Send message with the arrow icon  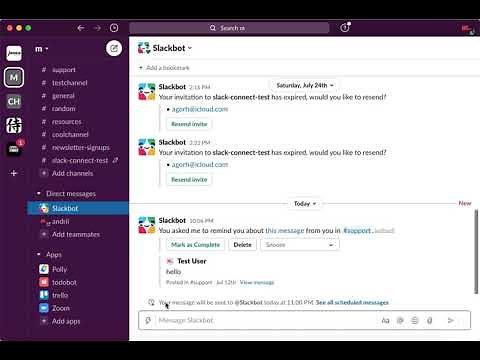(x=451, y=321)
